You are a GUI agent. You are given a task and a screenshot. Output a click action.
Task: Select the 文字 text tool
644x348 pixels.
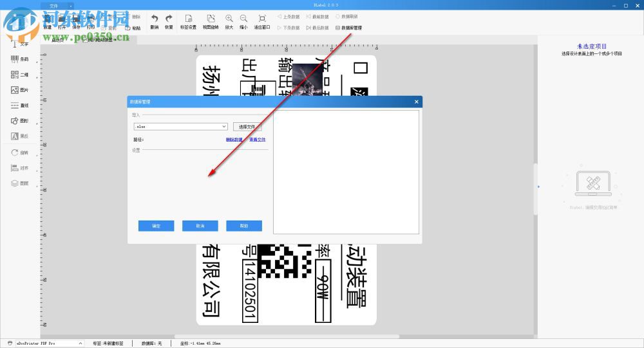tap(19, 44)
